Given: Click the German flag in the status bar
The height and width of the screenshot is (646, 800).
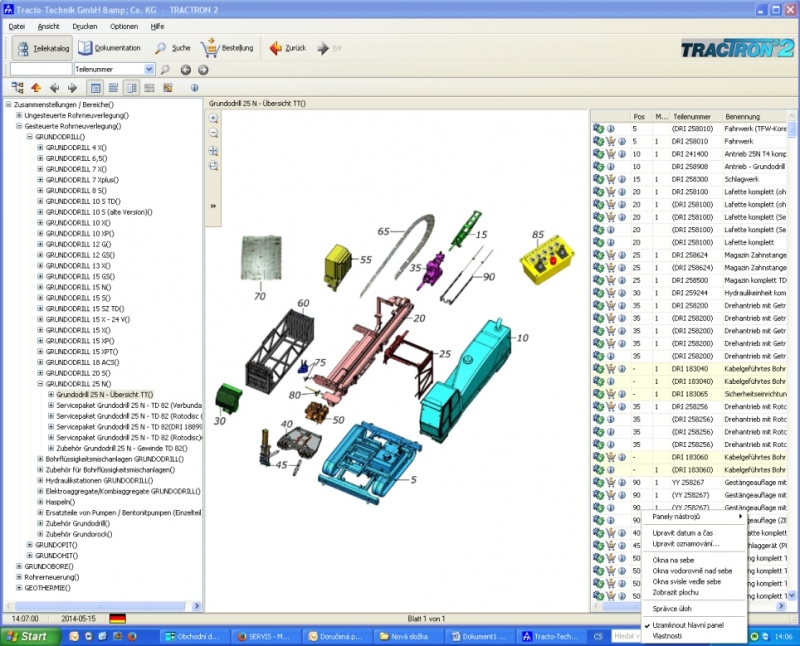Looking at the screenshot, I should (x=117, y=619).
